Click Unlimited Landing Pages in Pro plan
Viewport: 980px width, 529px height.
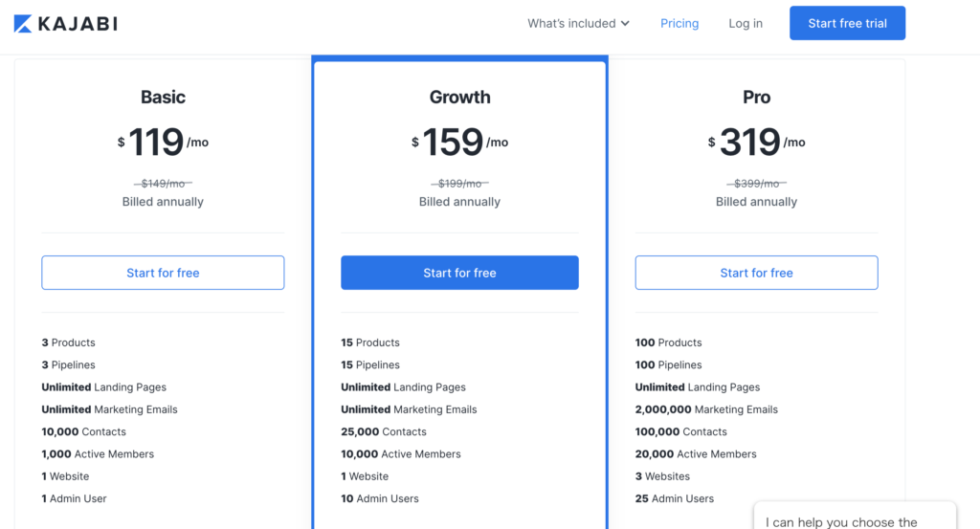click(x=698, y=387)
